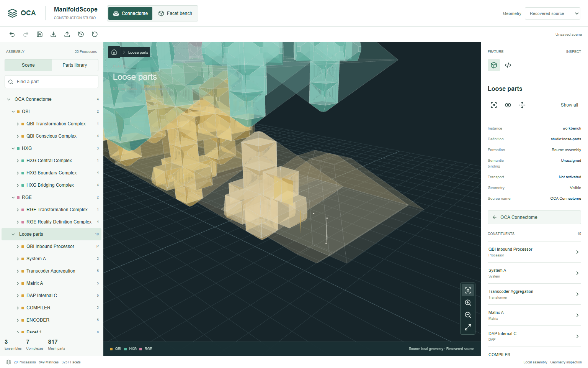Click the Show all button
The height and width of the screenshot is (368, 588).
coord(569,105)
